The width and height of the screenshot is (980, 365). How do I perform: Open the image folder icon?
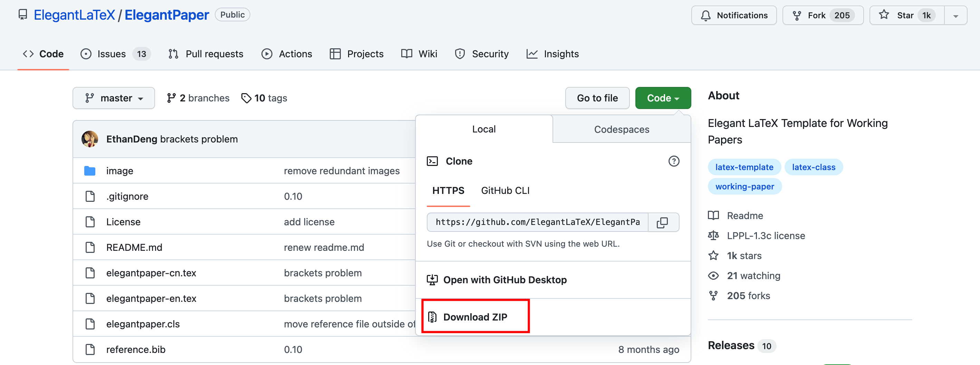(x=90, y=171)
